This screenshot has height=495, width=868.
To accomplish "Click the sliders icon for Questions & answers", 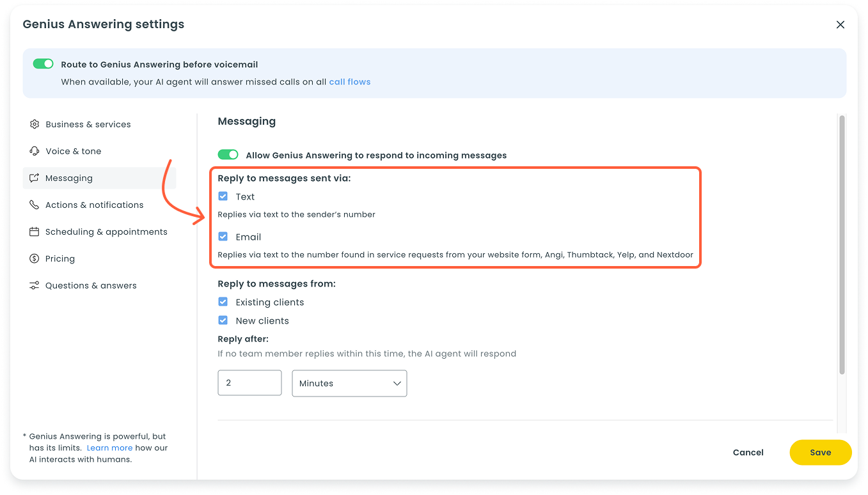I will [x=35, y=286].
